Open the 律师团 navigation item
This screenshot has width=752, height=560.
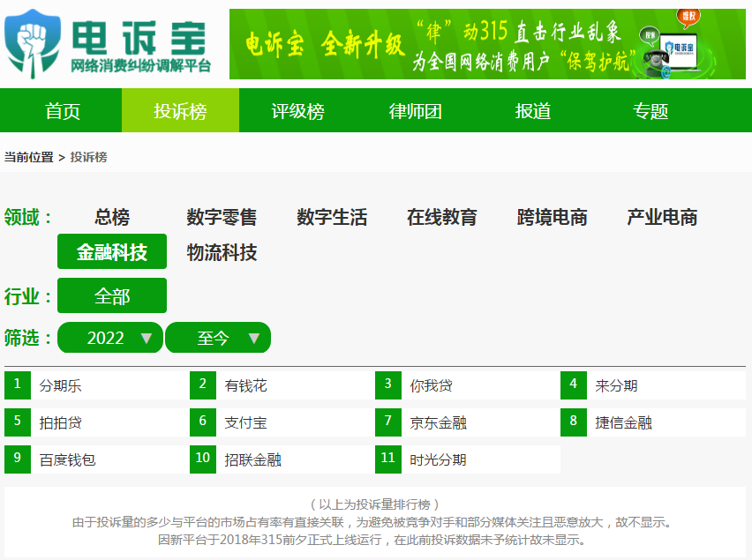point(416,110)
